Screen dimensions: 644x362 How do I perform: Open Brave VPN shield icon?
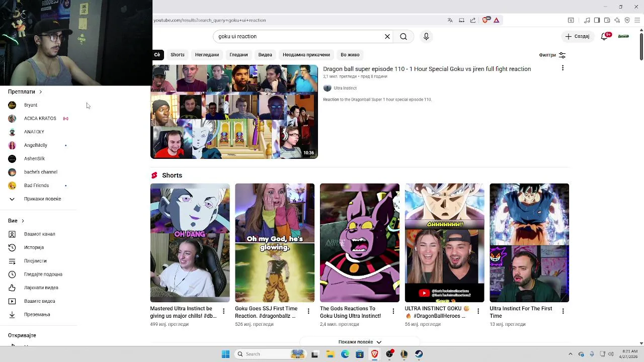pyautogui.click(x=627, y=20)
